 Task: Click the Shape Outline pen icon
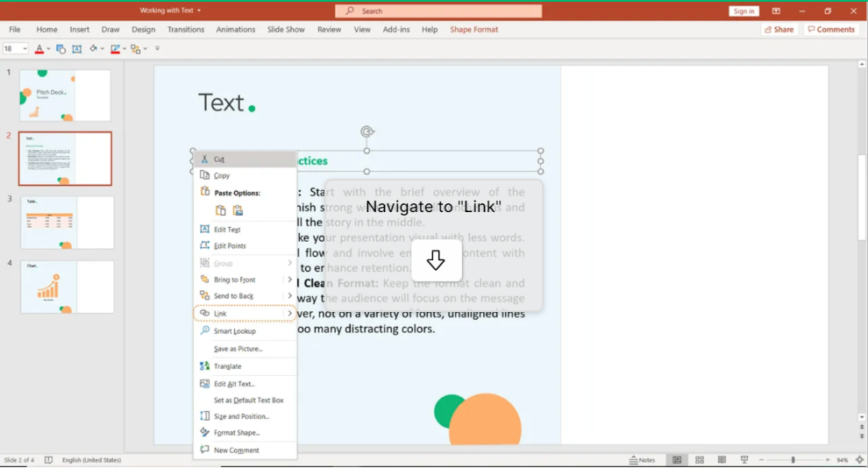115,49
